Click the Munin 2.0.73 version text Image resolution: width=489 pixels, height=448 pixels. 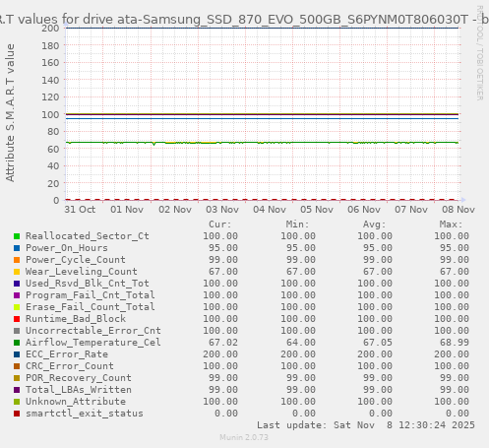(244, 437)
